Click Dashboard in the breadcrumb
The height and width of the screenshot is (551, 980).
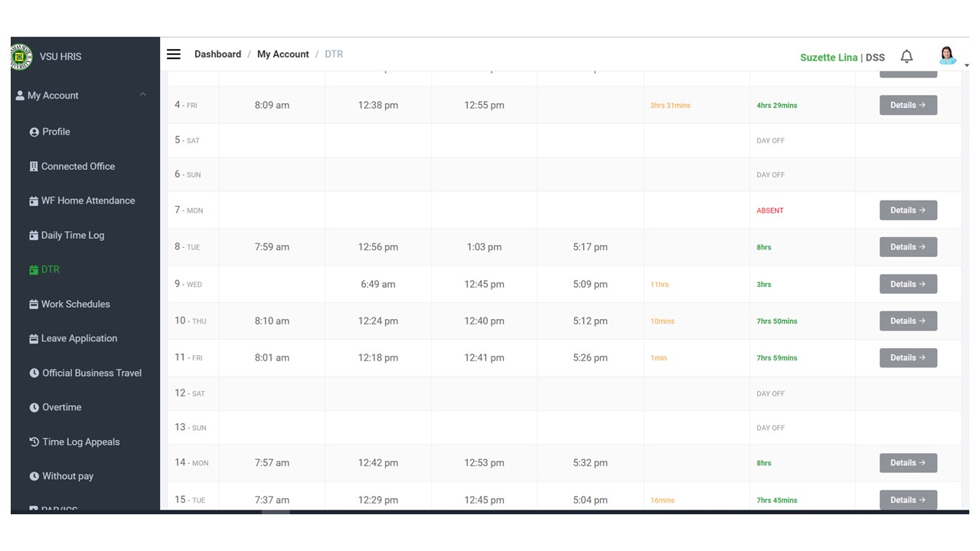pyautogui.click(x=217, y=54)
